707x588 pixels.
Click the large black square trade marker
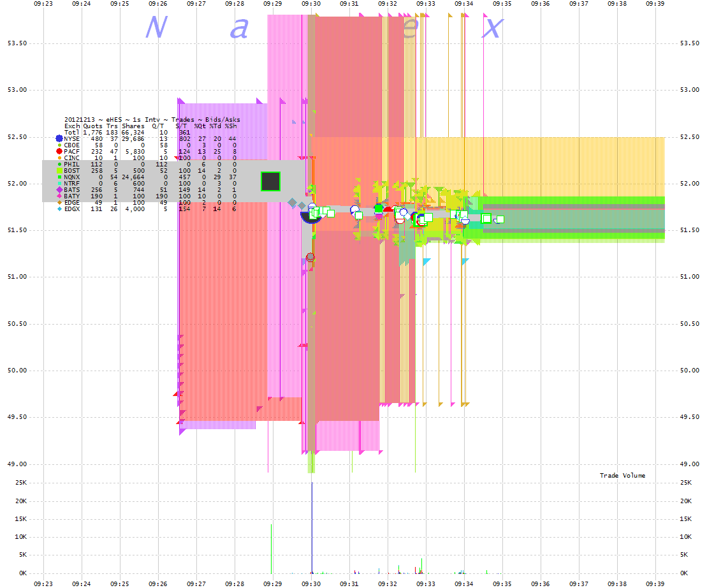click(270, 181)
